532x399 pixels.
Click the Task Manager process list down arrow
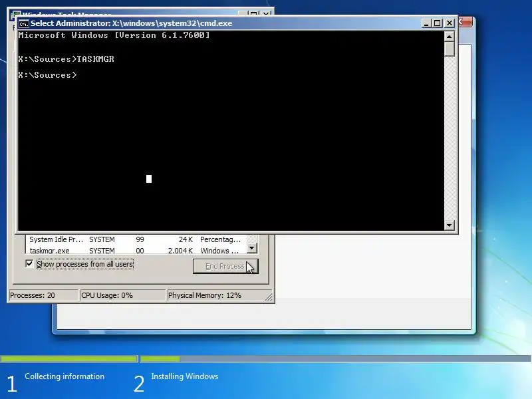(x=251, y=248)
